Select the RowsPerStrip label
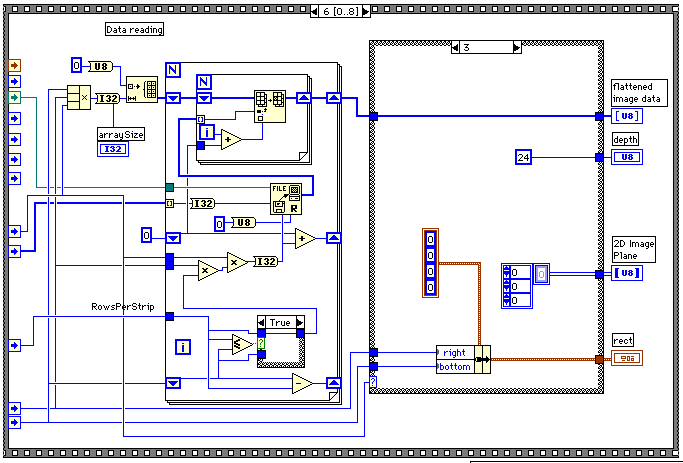Viewport: 683px width, 463px height. [123, 307]
